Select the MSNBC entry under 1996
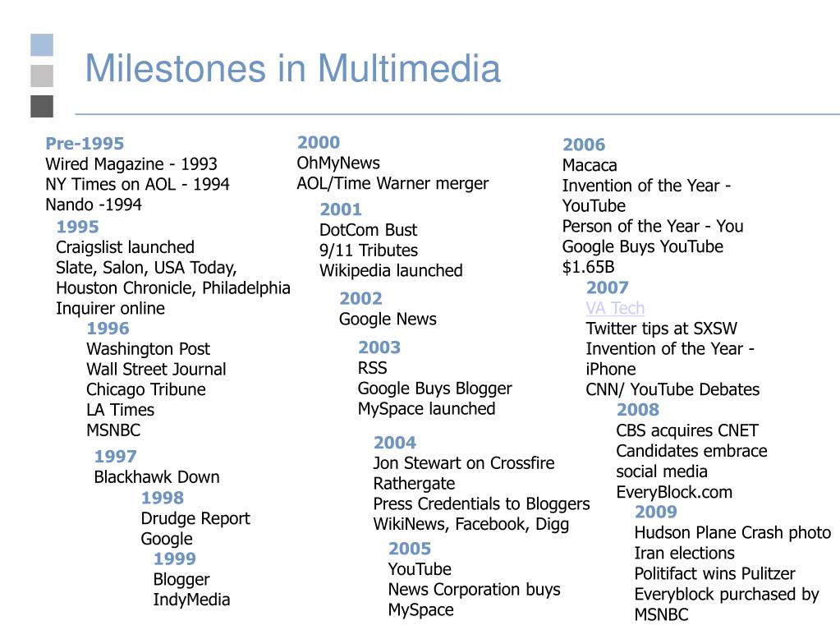The width and height of the screenshot is (840, 630). (x=113, y=430)
